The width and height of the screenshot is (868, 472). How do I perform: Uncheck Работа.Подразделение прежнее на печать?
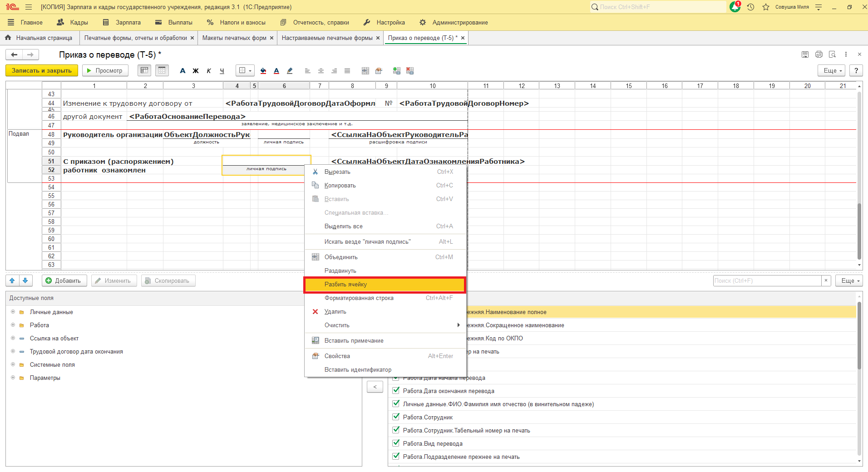(396, 456)
